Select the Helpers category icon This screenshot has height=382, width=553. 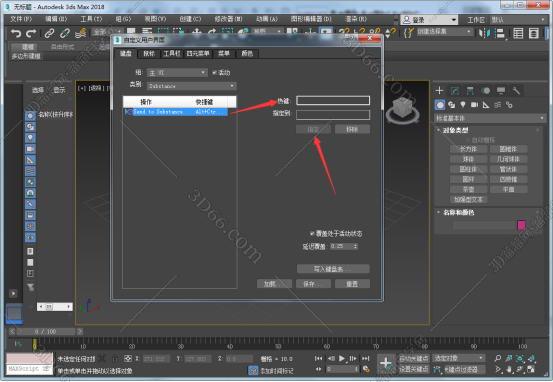click(x=486, y=105)
